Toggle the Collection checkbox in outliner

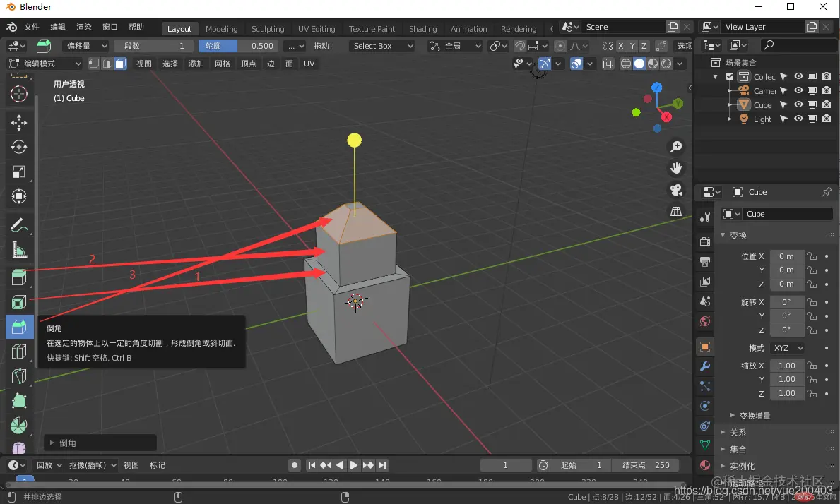click(x=730, y=76)
